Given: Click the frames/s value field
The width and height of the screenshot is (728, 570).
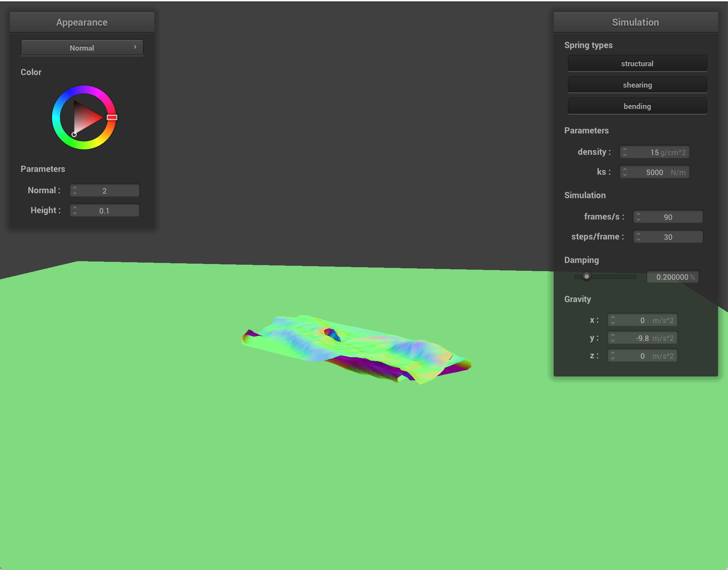Looking at the screenshot, I should pyautogui.click(x=668, y=217).
